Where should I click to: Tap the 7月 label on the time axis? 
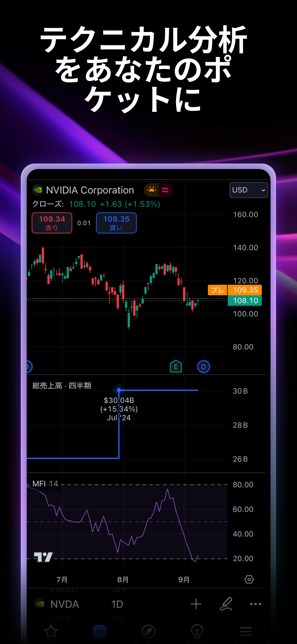[x=62, y=580]
